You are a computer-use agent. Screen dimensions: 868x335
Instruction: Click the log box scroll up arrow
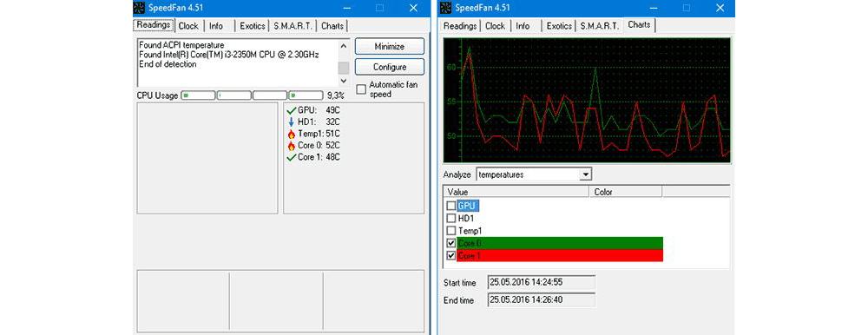point(343,46)
